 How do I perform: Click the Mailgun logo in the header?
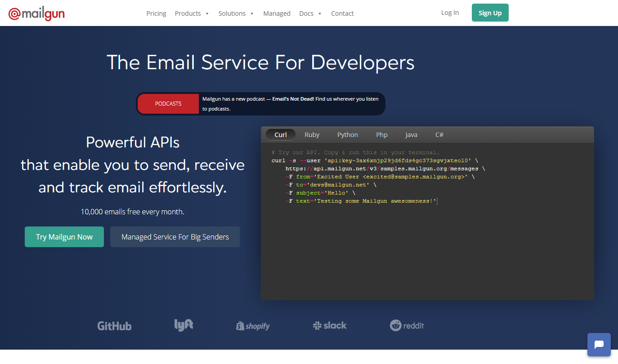[x=36, y=14]
